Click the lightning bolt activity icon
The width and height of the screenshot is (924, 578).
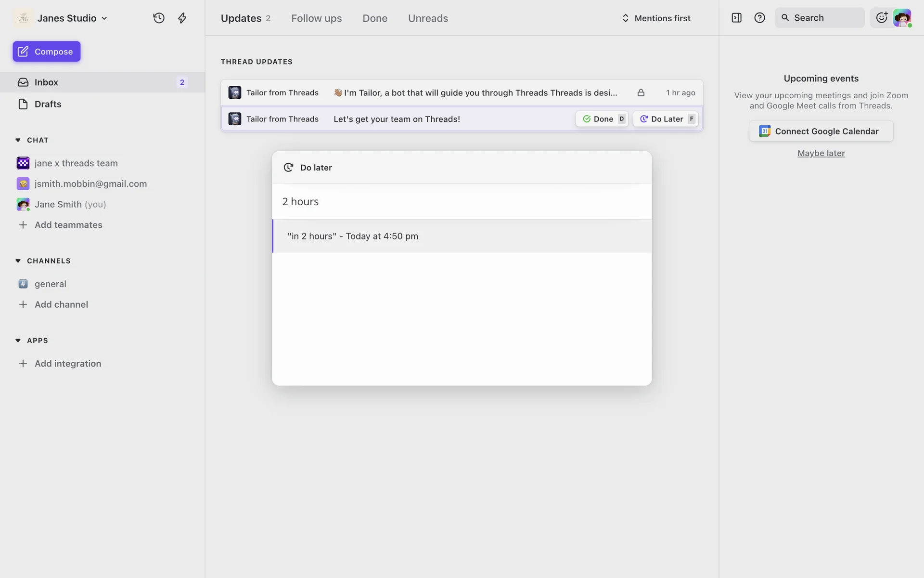[182, 18]
